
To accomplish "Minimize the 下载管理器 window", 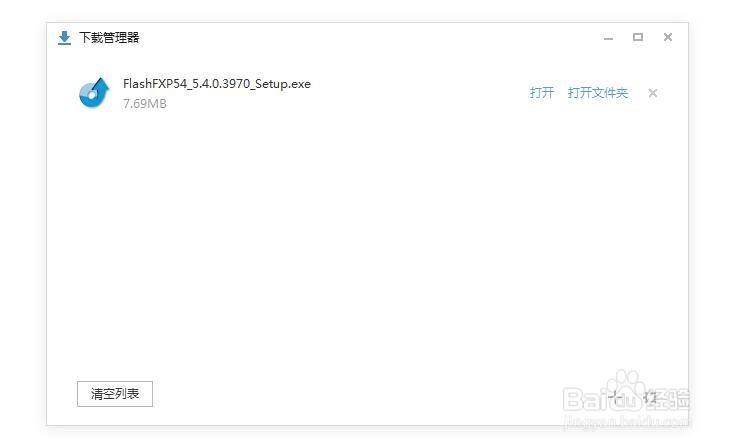I will point(608,38).
